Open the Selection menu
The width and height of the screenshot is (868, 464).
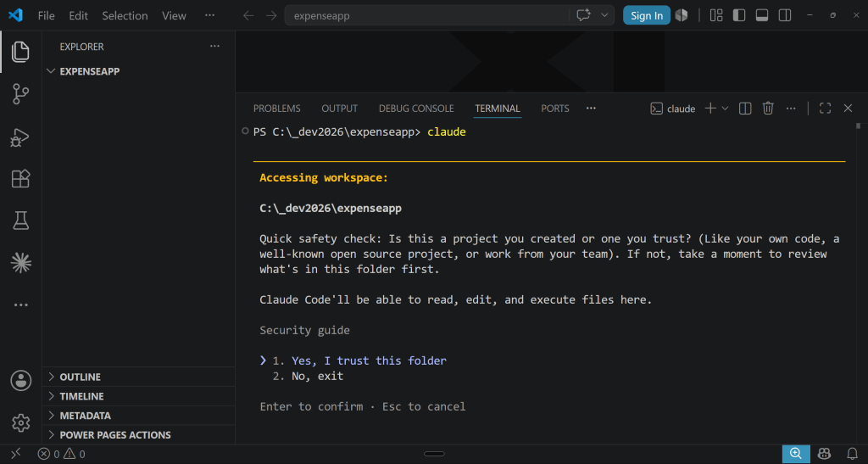pos(125,15)
